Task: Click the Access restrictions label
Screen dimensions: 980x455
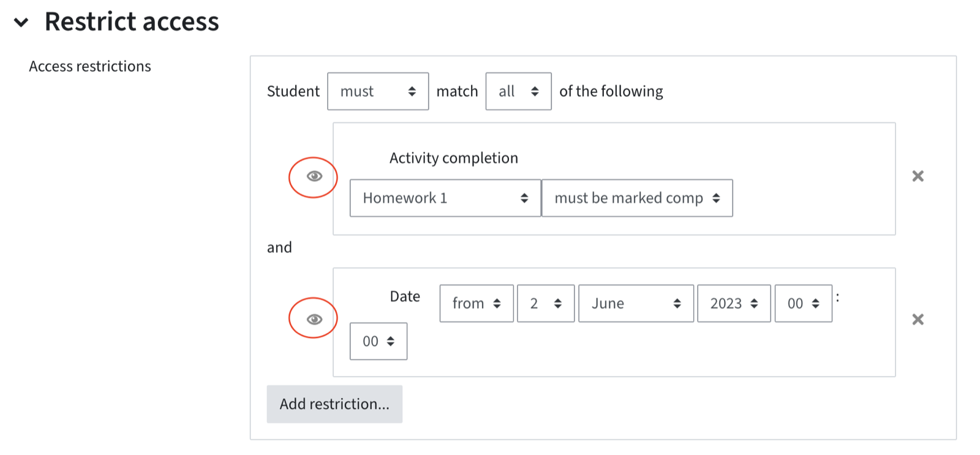Action: [90, 66]
